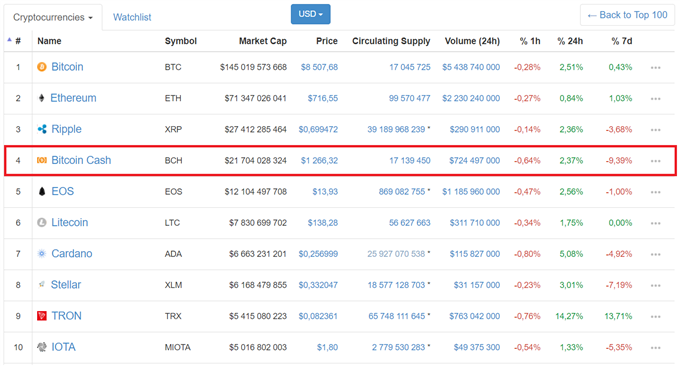Click the Litecoin gray logo icon
Viewport: 680px width, 366px height.
pos(42,222)
